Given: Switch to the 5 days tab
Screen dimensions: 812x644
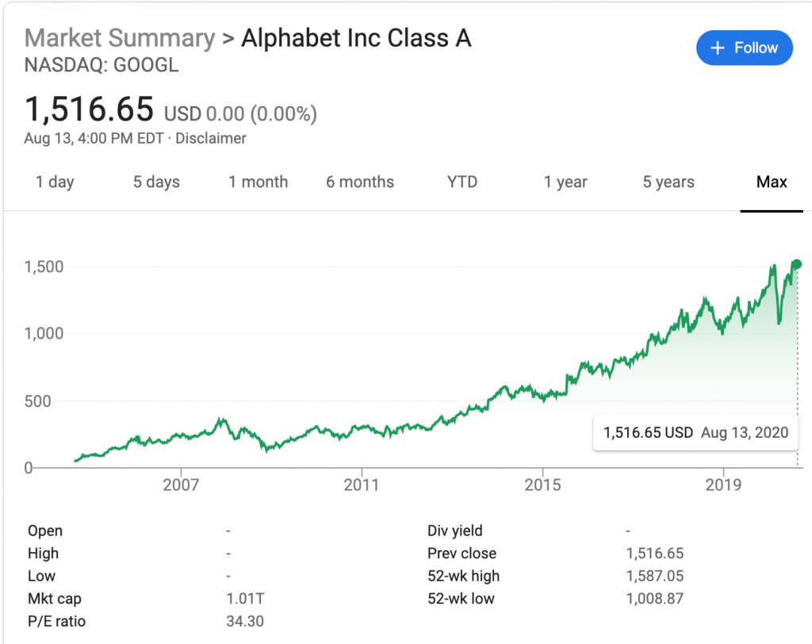Looking at the screenshot, I should [x=155, y=182].
